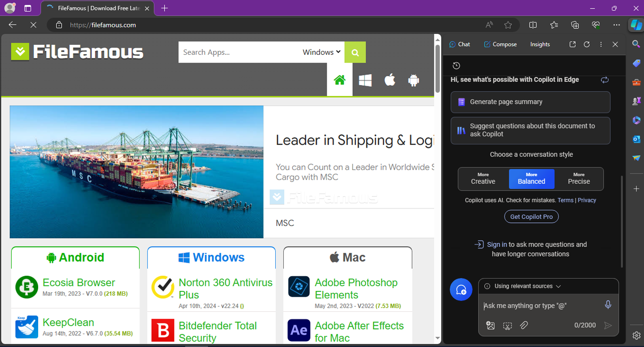Image resolution: width=644 pixels, height=347 pixels.
Task: Open the Privacy link
Action: pyautogui.click(x=587, y=200)
